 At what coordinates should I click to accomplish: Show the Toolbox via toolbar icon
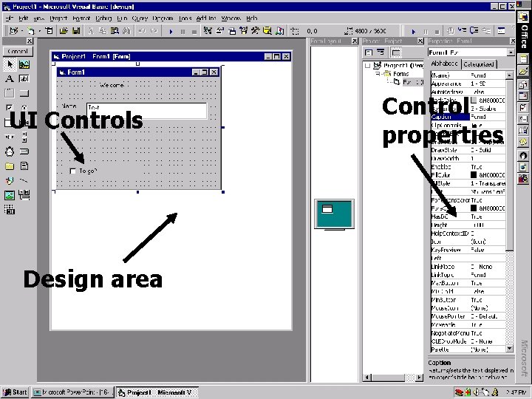pos(255,31)
